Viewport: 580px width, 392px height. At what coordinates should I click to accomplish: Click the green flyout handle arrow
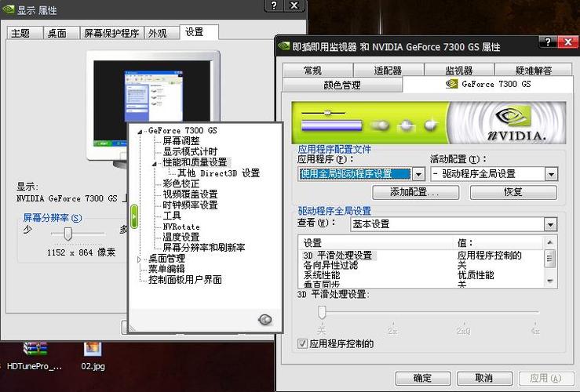134,216
